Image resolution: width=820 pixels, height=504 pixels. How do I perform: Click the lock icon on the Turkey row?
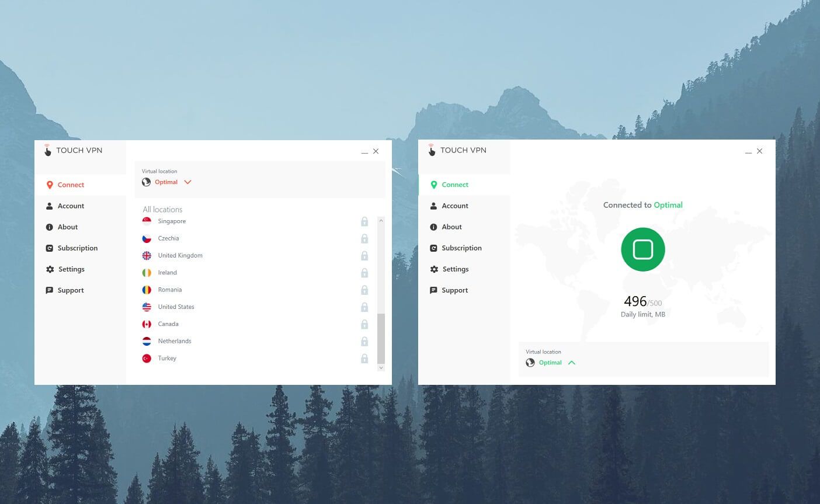click(364, 359)
